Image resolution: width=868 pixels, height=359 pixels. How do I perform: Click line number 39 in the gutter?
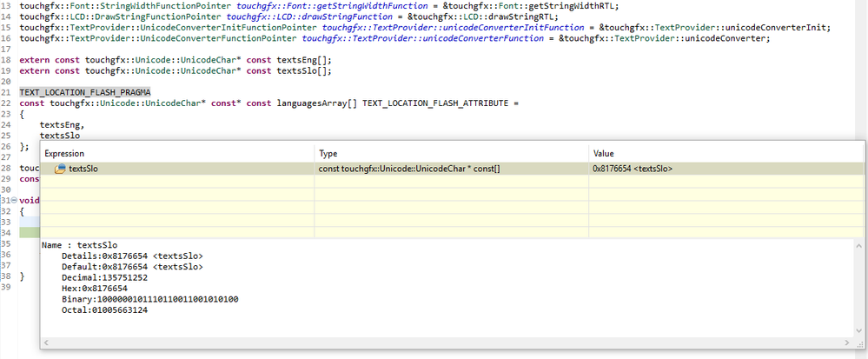[6, 288]
